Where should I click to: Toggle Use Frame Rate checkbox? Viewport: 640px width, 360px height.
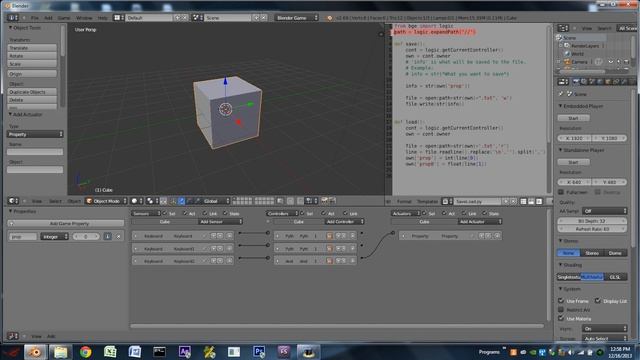click(x=561, y=301)
